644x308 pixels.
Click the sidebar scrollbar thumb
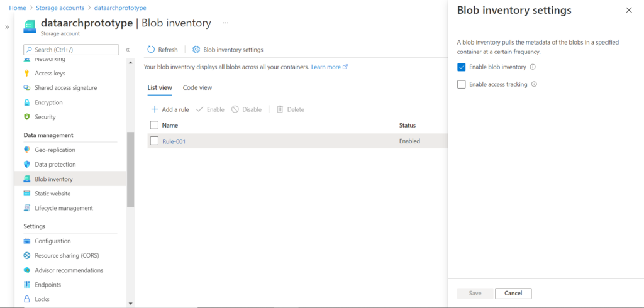click(131, 169)
